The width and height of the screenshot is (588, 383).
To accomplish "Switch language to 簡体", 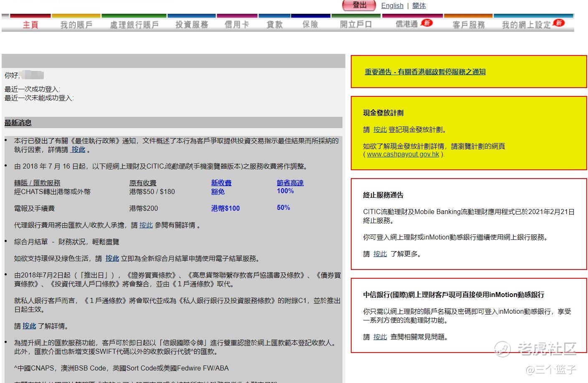I will coord(419,5).
